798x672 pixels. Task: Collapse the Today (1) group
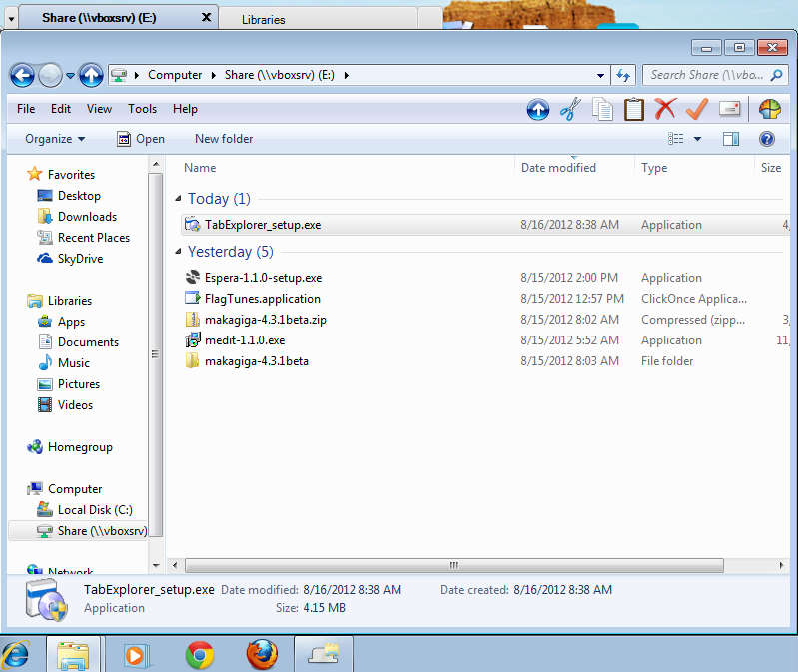point(179,199)
